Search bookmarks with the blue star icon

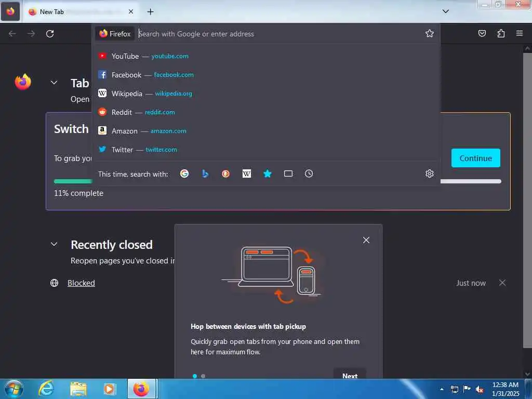(268, 174)
